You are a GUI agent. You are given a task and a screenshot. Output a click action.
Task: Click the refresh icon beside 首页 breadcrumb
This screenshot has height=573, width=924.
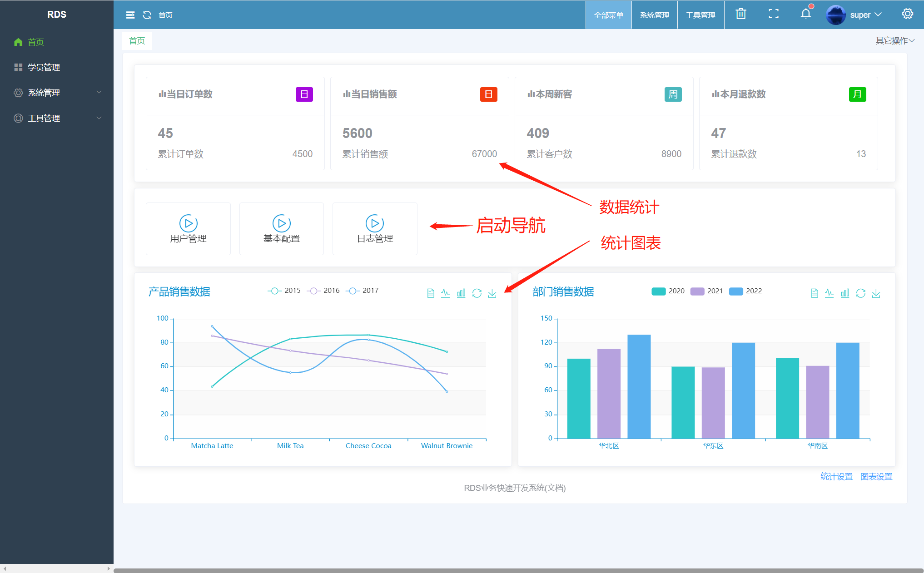147,15
